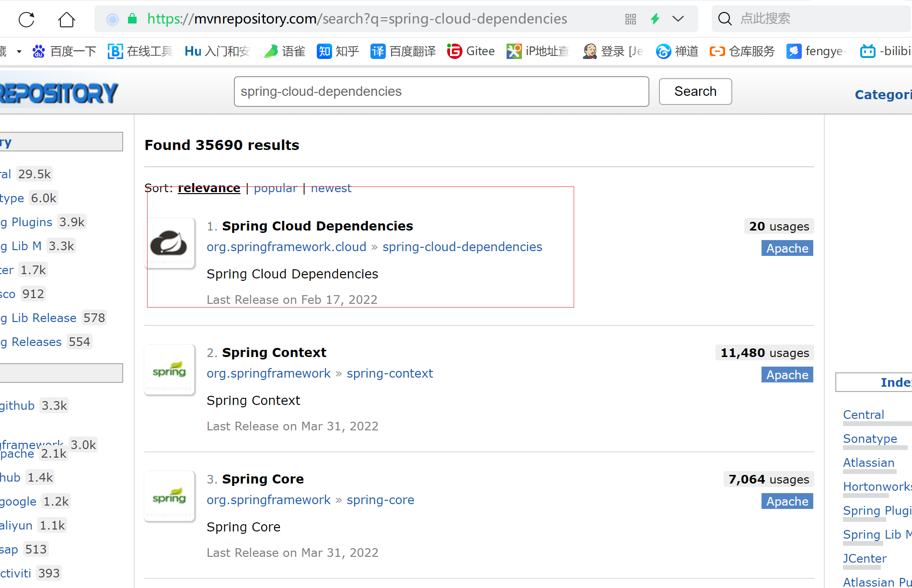Open Spring Context result title
912x588 pixels.
tap(274, 353)
